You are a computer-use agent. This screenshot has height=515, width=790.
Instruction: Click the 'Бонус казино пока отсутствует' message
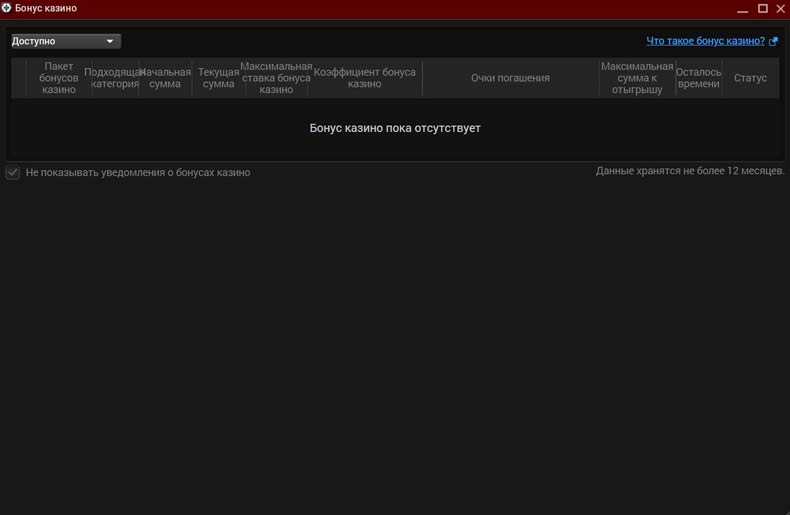click(395, 128)
